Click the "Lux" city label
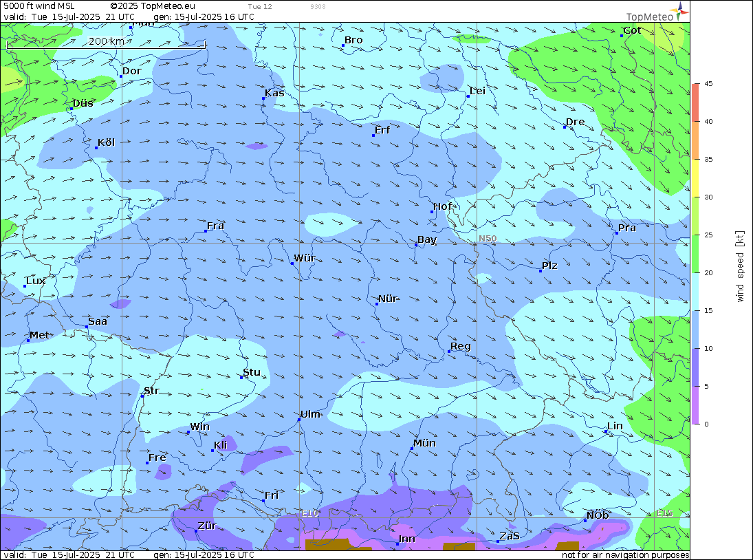This screenshot has height=560, width=753. point(36,281)
